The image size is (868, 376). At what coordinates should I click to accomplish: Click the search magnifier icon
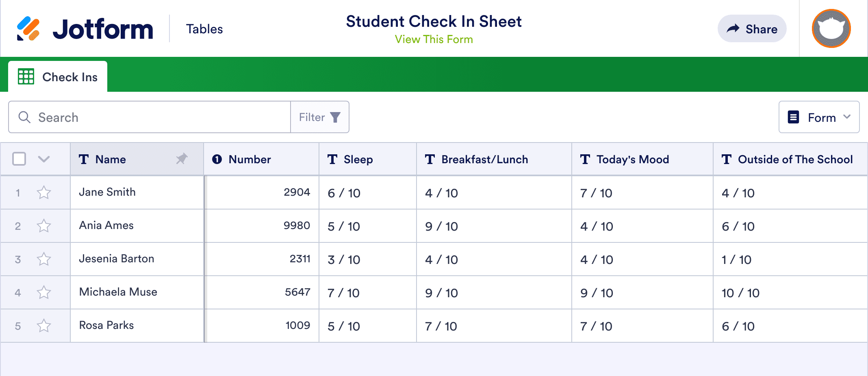[x=24, y=117]
